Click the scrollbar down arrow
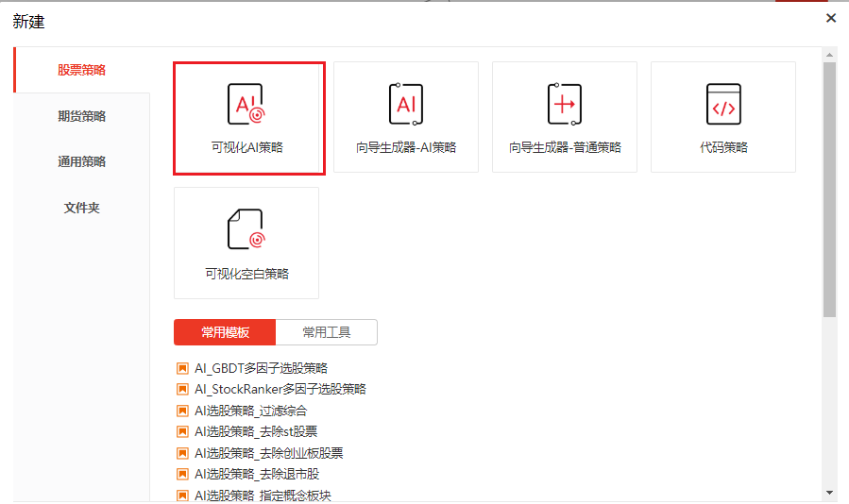Viewport: 849px width, 504px height. click(x=829, y=493)
